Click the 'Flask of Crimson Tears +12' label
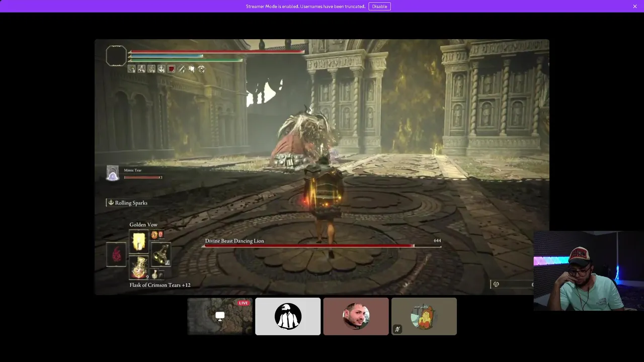Image resolution: width=644 pixels, height=362 pixels. [160, 285]
